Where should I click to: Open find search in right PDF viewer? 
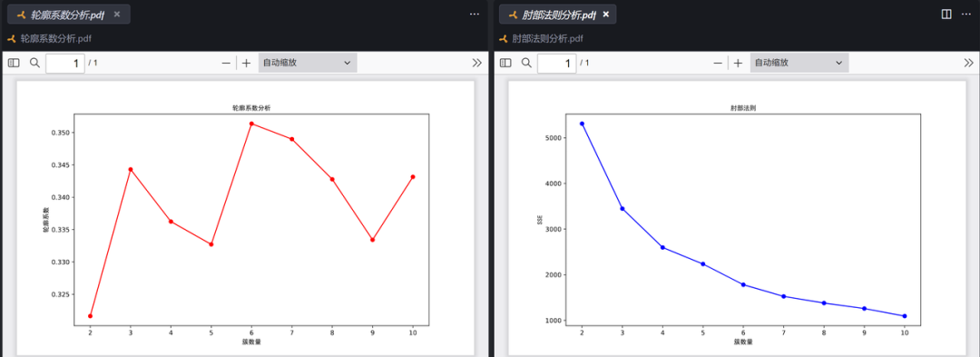527,63
